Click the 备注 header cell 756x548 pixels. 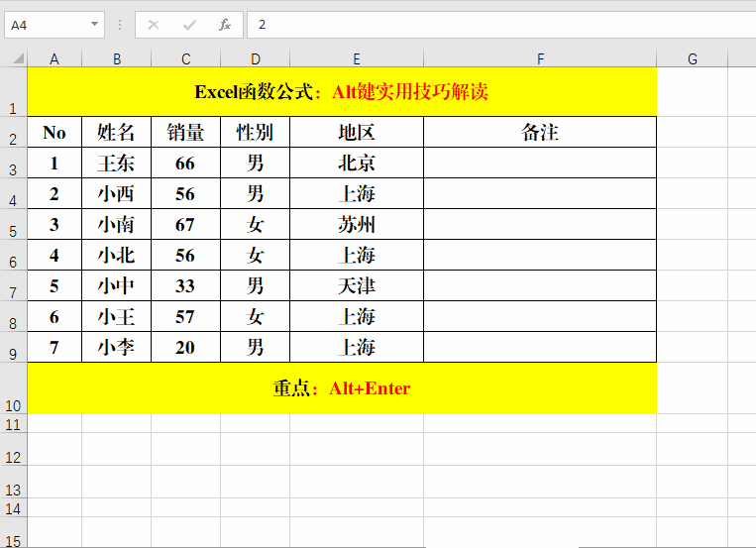(x=540, y=133)
